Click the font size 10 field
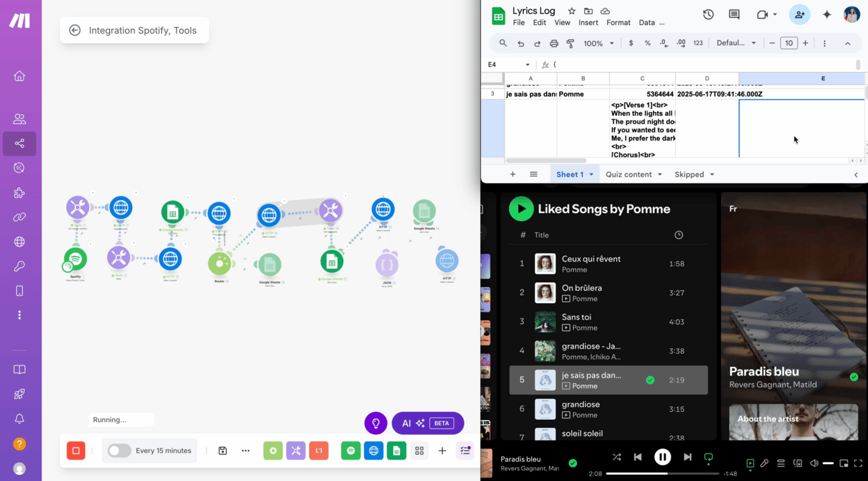This screenshot has height=481, width=868. pos(789,43)
